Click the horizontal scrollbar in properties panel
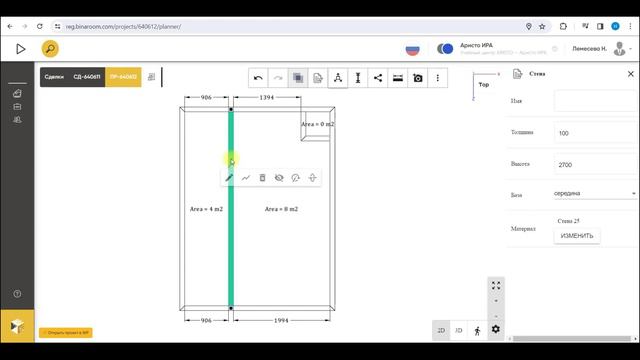This screenshot has height=360, width=640. click(571, 338)
